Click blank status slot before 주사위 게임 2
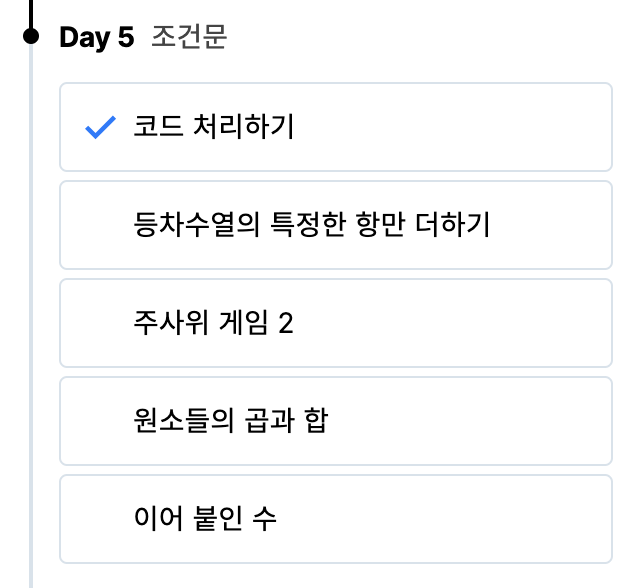This screenshot has height=588, width=628. [x=101, y=324]
